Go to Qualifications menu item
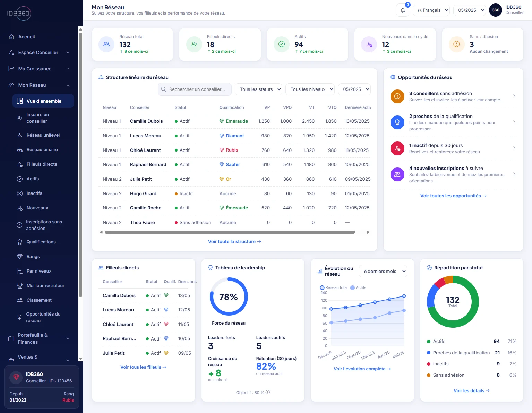Image resolution: width=532 pixels, height=413 pixels. pyautogui.click(x=43, y=242)
